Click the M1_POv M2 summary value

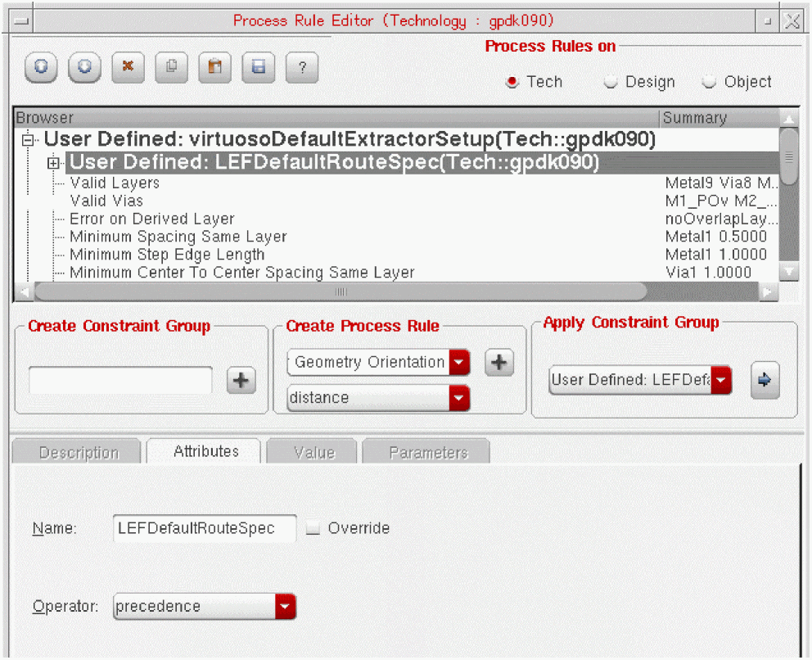(721, 201)
